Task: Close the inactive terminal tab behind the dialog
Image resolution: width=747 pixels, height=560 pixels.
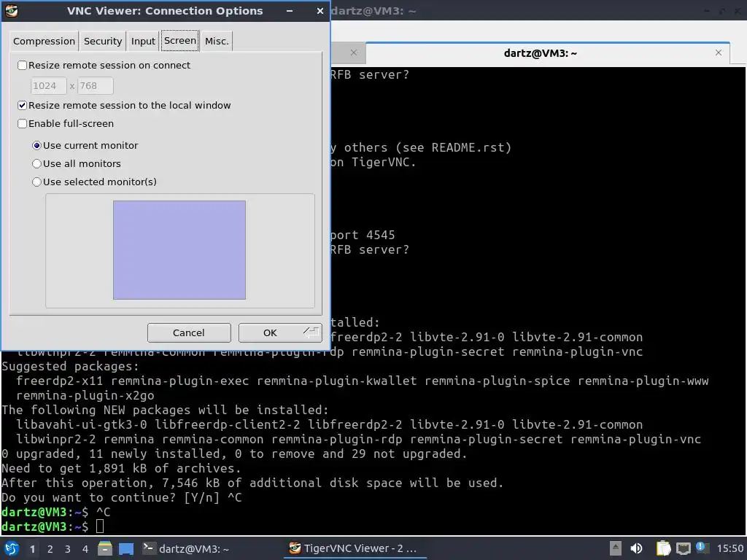Action: [x=354, y=52]
